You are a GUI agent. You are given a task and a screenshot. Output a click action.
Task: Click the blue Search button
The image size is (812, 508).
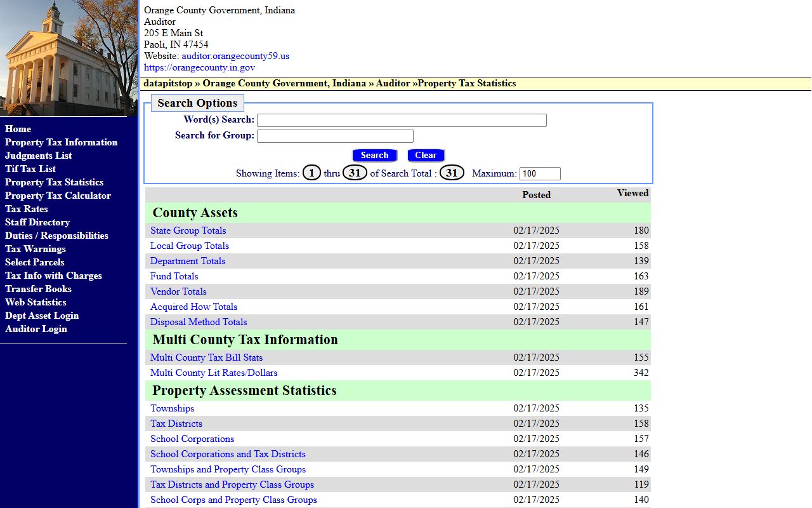[x=374, y=156]
